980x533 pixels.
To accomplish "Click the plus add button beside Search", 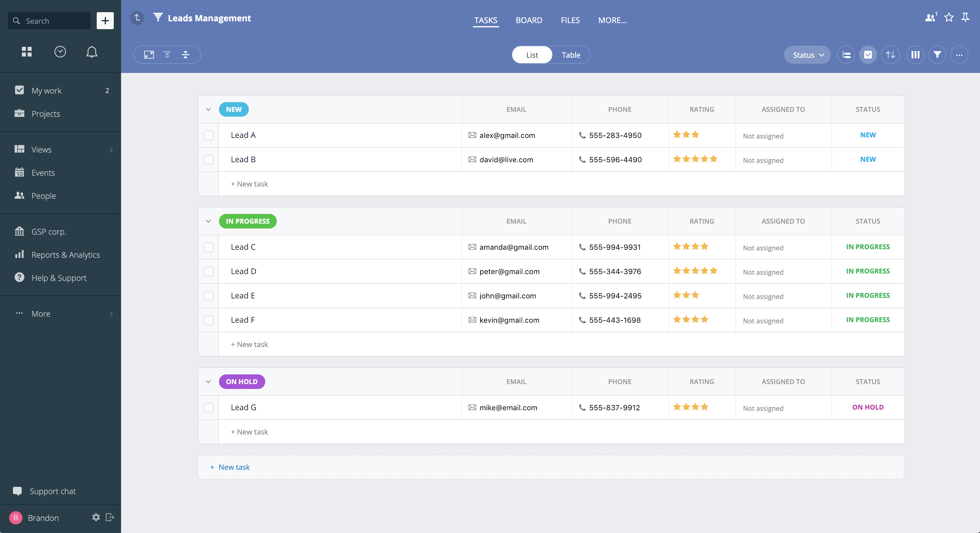I will click(105, 21).
